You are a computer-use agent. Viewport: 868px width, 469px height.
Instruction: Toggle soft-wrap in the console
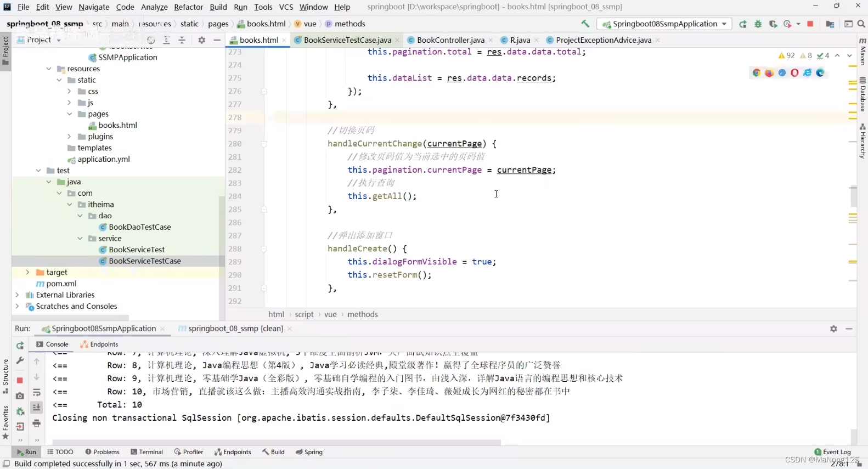pyautogui.click(x=37, y=393)
